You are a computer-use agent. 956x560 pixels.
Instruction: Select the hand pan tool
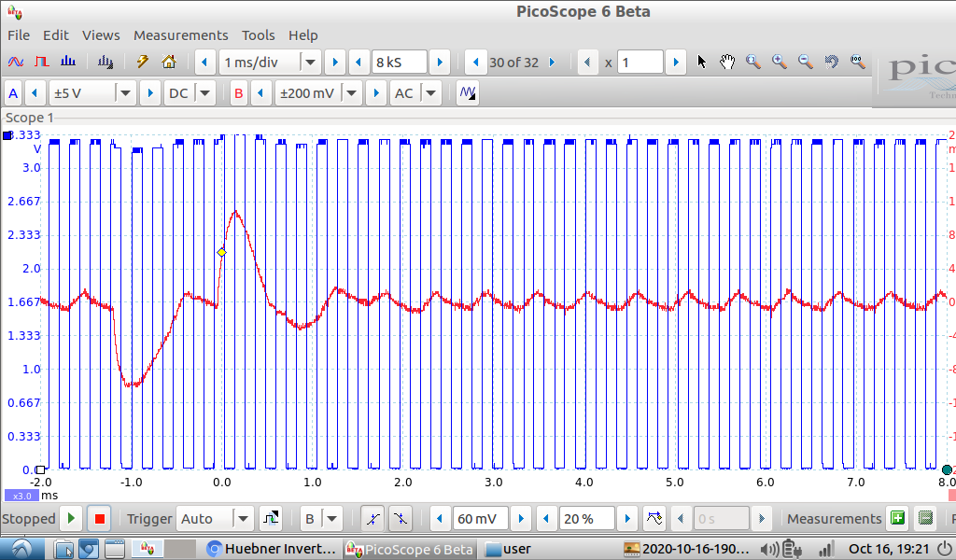(x=727, y=63)
